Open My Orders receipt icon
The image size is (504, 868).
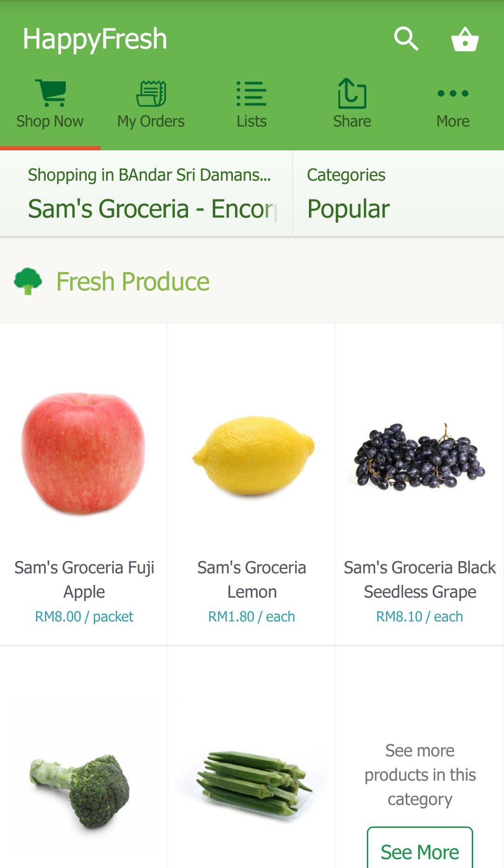pyautogui.click(x=151, y=93)
